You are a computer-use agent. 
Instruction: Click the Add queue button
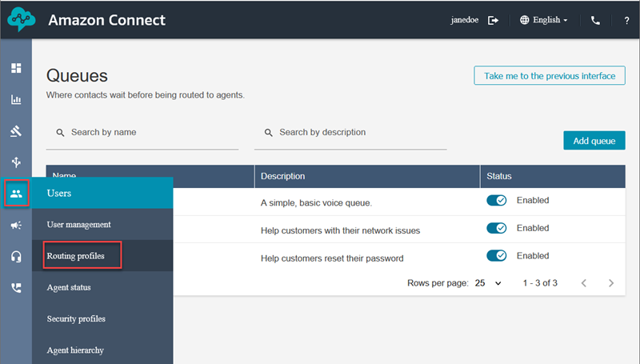click(594, 141)
